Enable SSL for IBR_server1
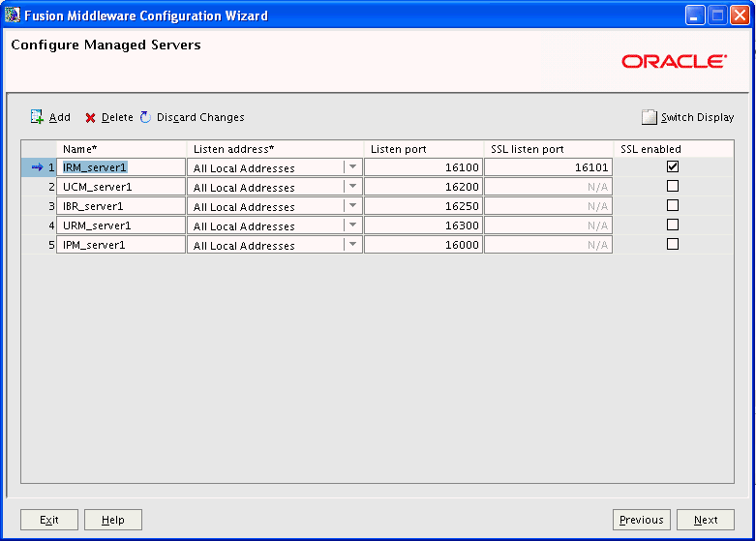The height and width of the screenshot is (541, 756). (673, 205)
